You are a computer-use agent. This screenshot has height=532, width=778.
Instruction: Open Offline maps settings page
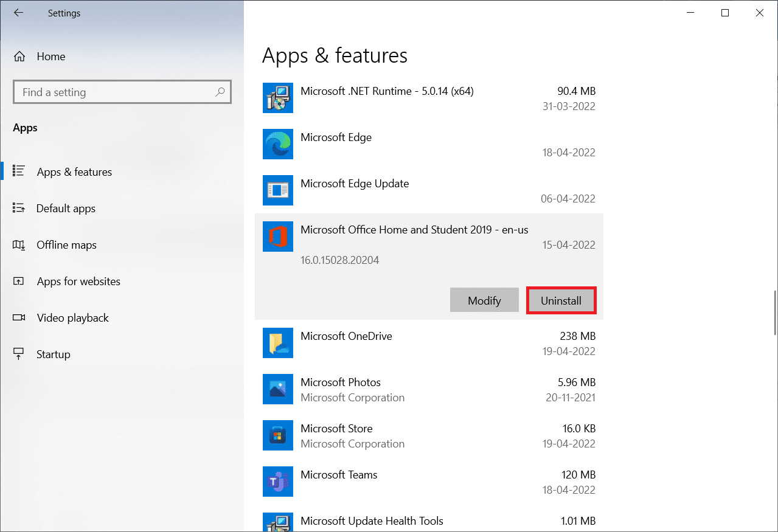[x=66, y=245]
